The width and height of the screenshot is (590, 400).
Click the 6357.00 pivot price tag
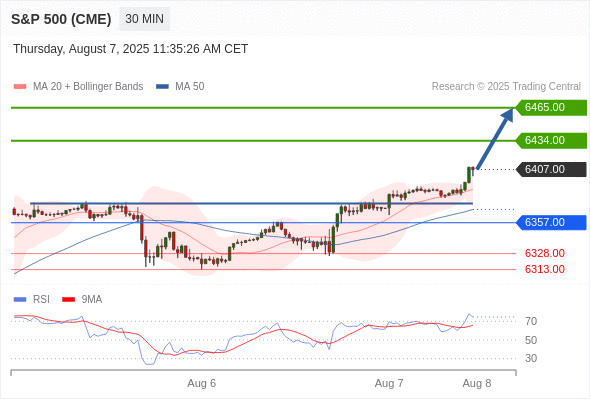coord(551,222)
